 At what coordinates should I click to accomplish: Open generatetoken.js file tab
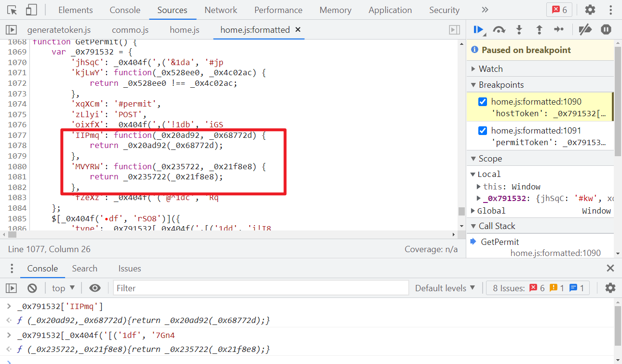click(x=59, y=30)
